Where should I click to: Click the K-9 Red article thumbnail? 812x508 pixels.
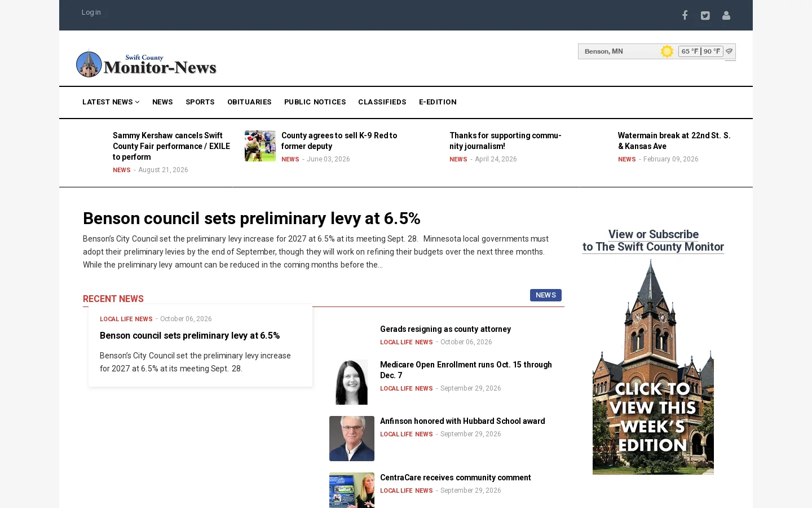tap(260, 146)
